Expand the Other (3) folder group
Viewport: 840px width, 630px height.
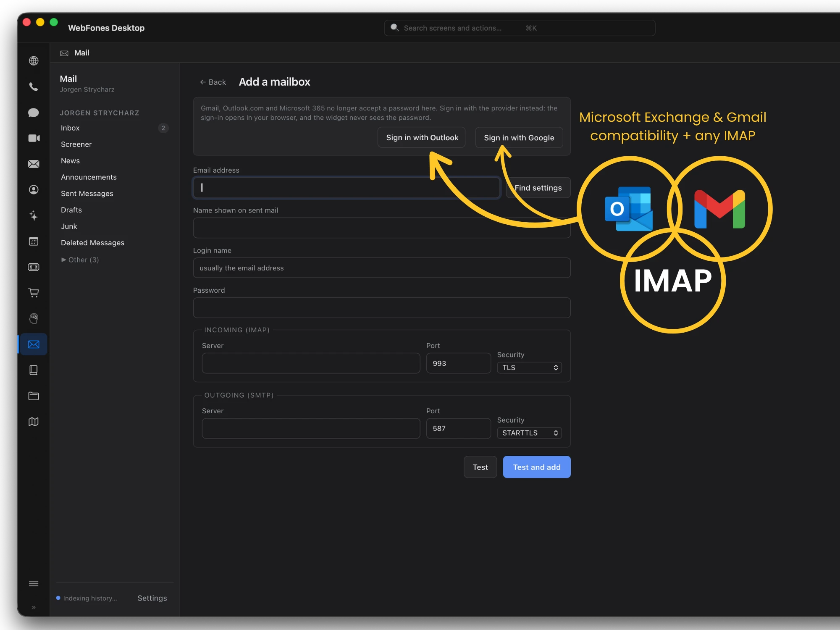coord(80,260)
